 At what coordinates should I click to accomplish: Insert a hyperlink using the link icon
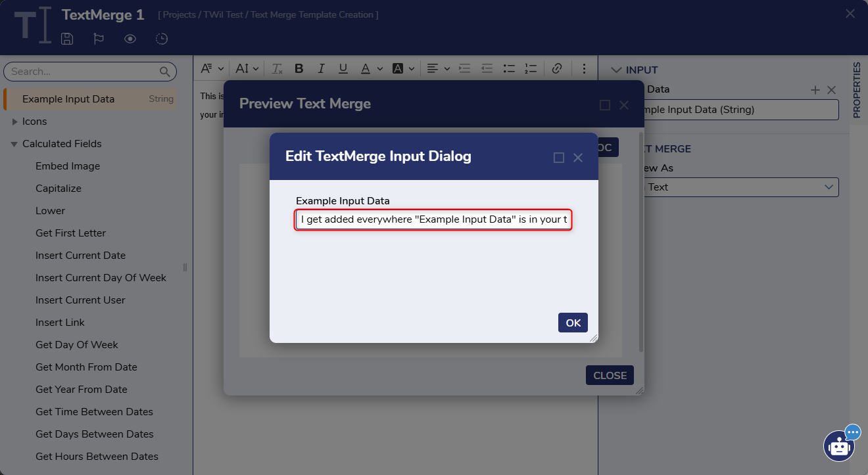[x=557, y=68]
